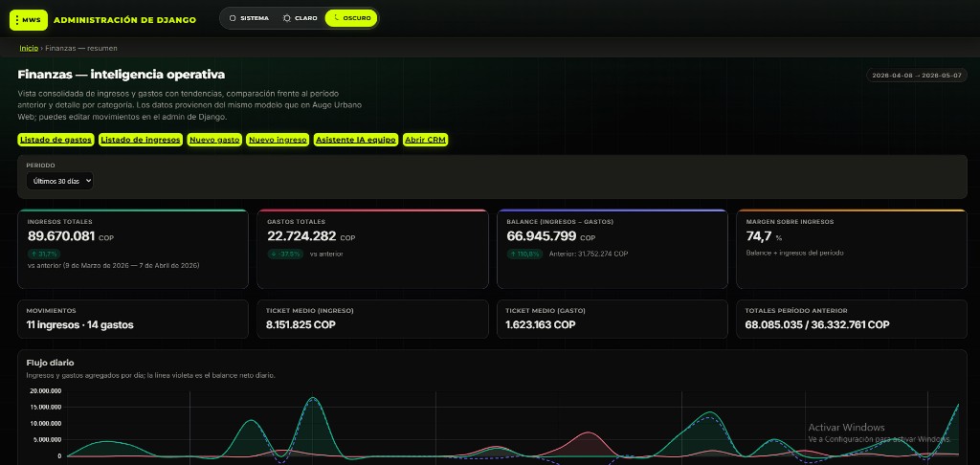Open Listado de gastos
The height and width of the screenshot is (465, 980).
(56, 140)
